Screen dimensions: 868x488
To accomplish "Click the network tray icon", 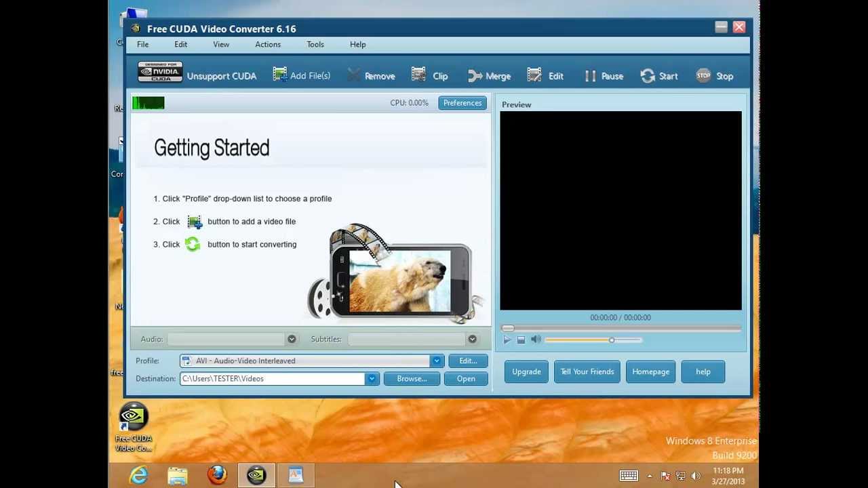I will 681,476.
